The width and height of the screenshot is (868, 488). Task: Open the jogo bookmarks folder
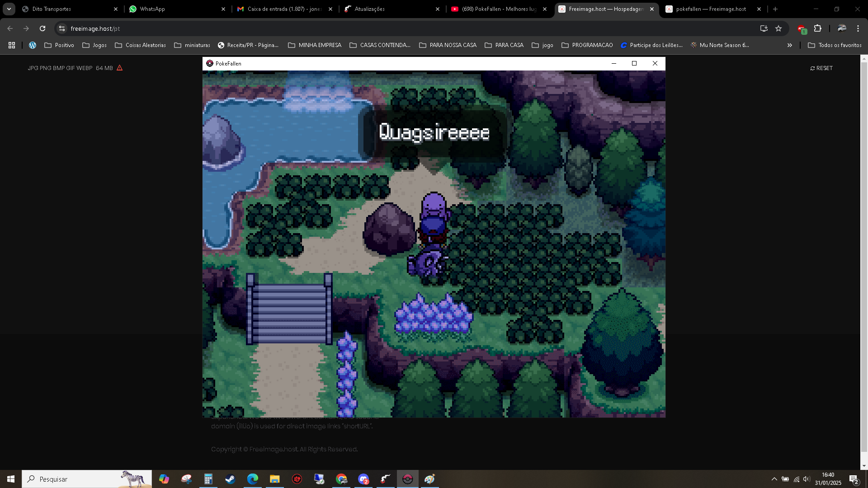542,45
